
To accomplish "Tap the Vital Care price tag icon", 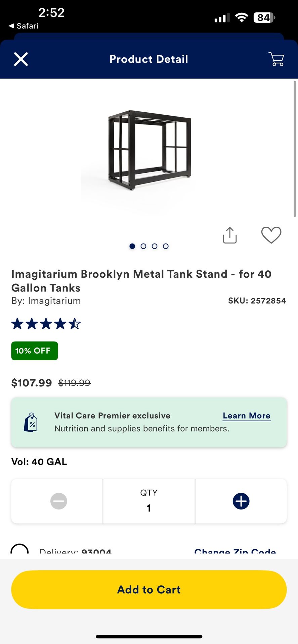I will 31,422.
